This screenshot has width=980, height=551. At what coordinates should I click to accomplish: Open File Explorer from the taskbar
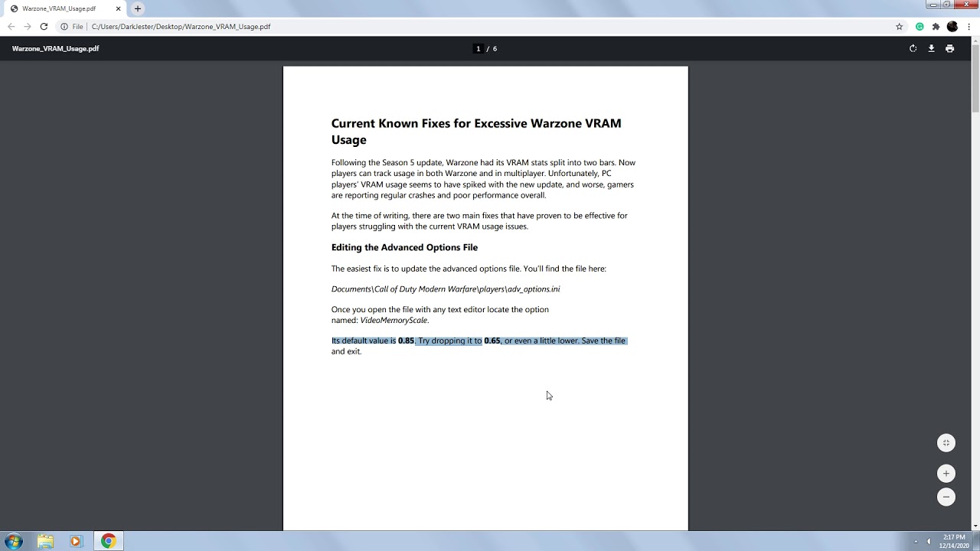[x=45, y=541]
